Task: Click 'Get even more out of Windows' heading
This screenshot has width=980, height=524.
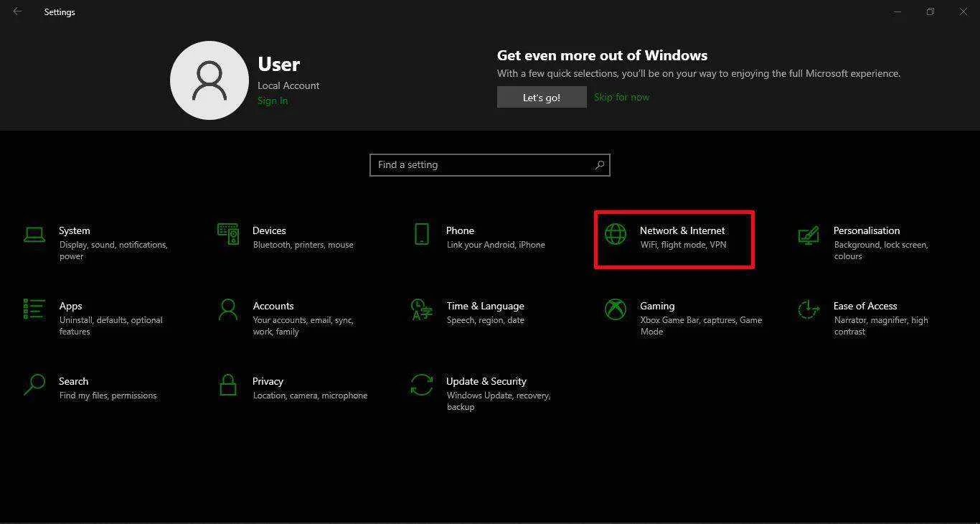Action: [x=602, y=55]
